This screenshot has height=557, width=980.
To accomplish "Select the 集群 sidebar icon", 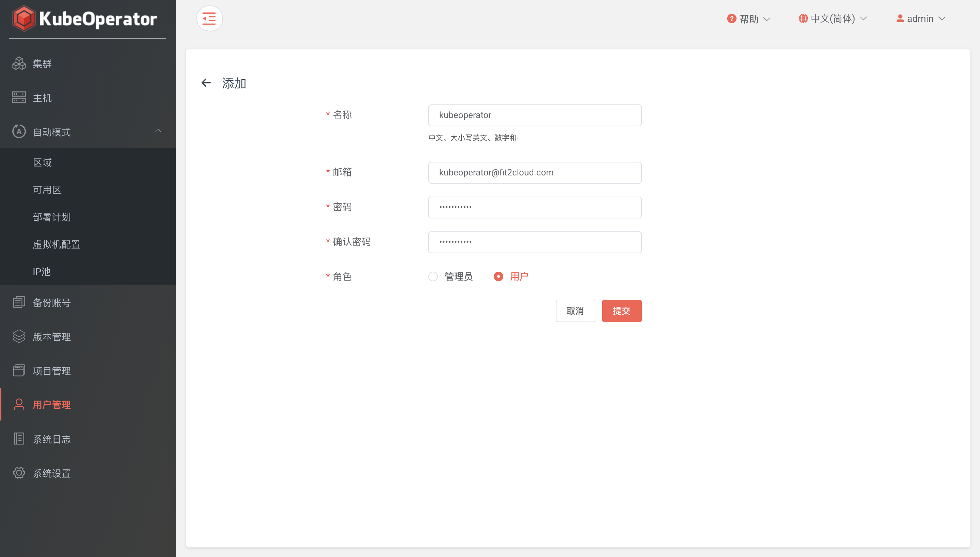I will pyautogui.click(x=19, y=63).
